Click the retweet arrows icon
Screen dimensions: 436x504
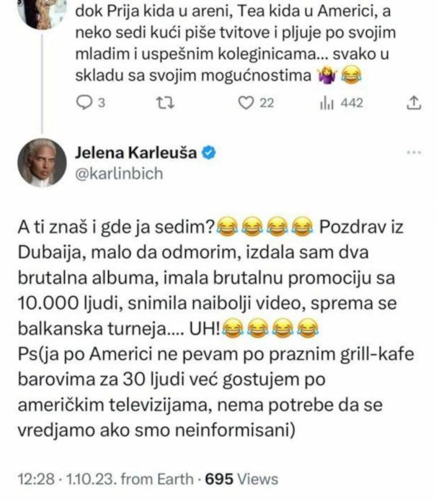point(165,103)
